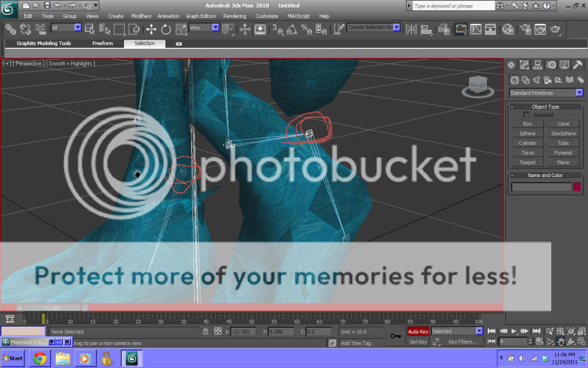The width and height of the screenshot is (588, 368).
Task: Switch to the Freeform ribbon tab
Action: [102, 44]
